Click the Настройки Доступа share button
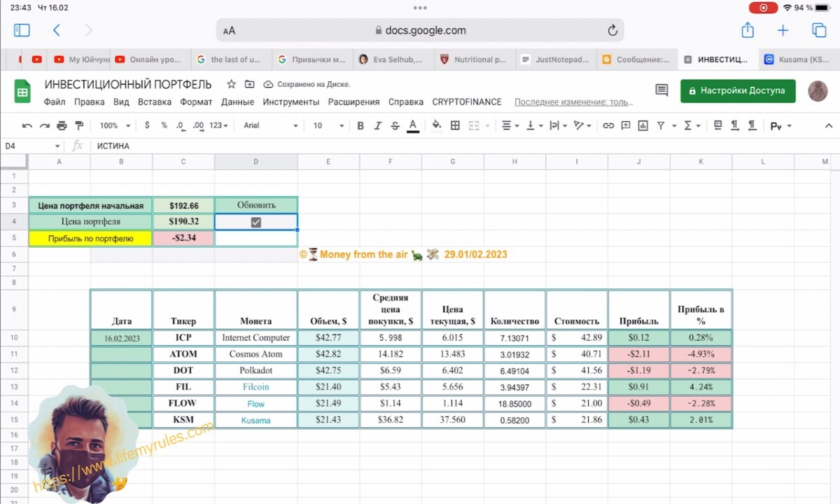Screen dimensions: 840x504 (x=738, y=90)
